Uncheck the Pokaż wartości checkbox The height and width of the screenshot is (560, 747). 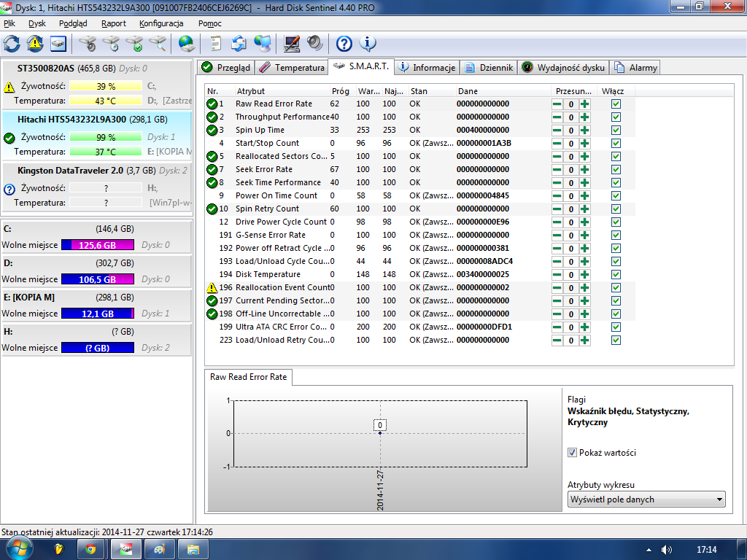pyautogui.click(x=572, y=452)
